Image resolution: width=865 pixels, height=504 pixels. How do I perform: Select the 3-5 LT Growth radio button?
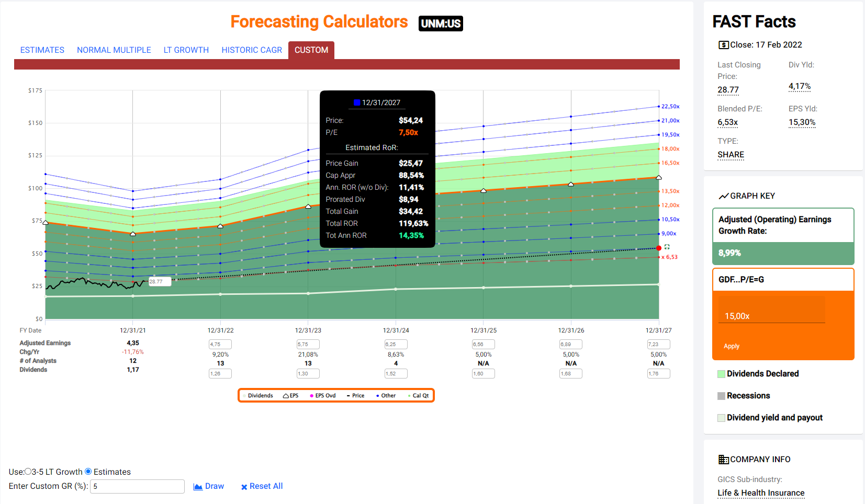(28, 472)
